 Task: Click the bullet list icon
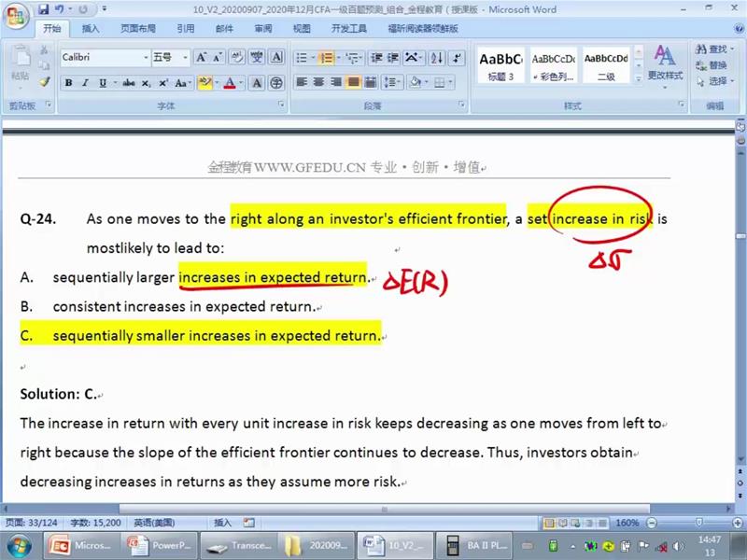point(302,58)
